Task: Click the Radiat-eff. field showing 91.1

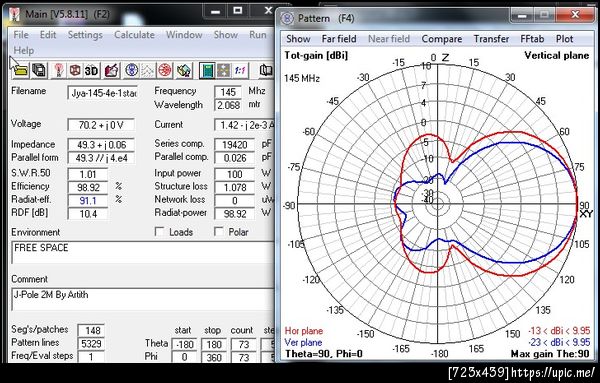Action: point(88,200)
